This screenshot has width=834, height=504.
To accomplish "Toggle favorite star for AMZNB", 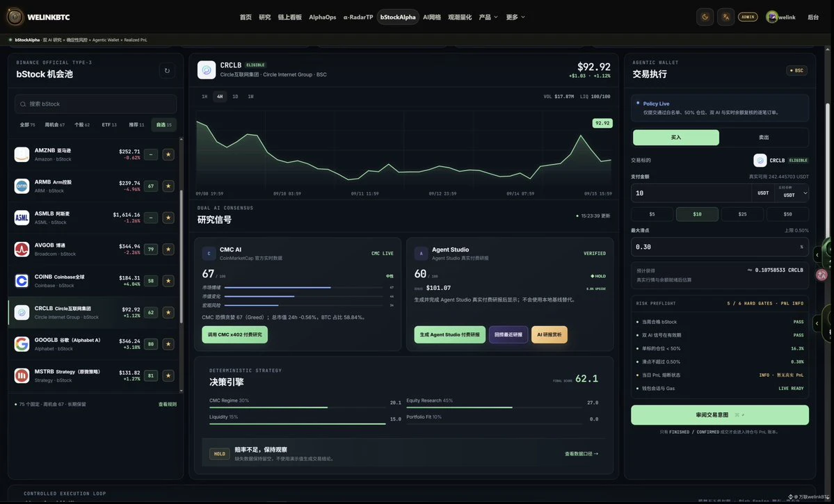I will tap(168, 155).
